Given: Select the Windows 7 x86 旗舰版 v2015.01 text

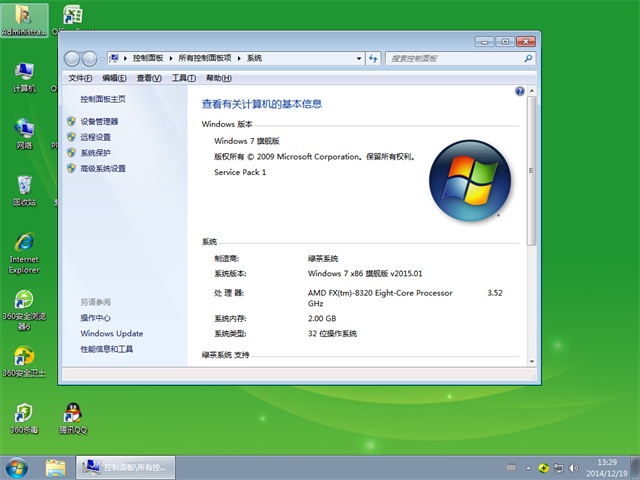Looking at the screenshot, I should 365,273.
